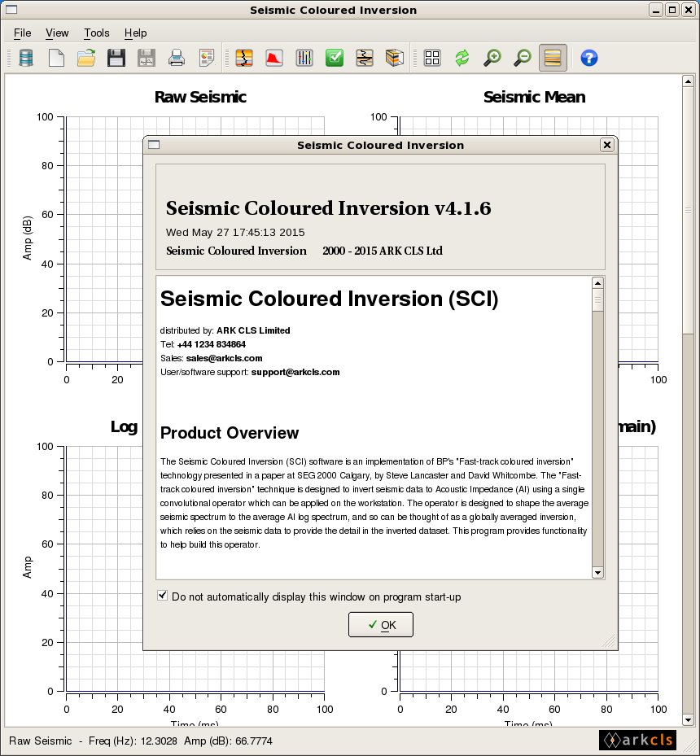This screenshot has height=756, width=700.
Task: Refresh the plots with the green arrows
Action: (462, 58)
